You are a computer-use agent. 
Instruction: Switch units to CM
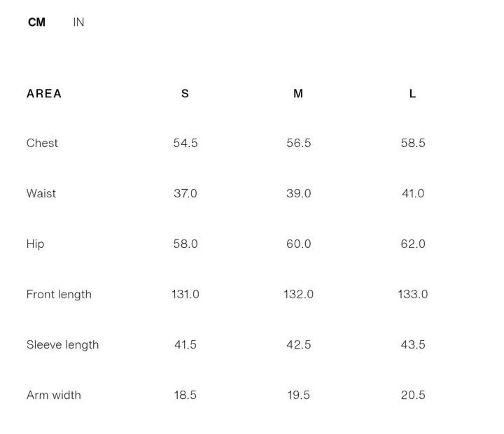36,22
